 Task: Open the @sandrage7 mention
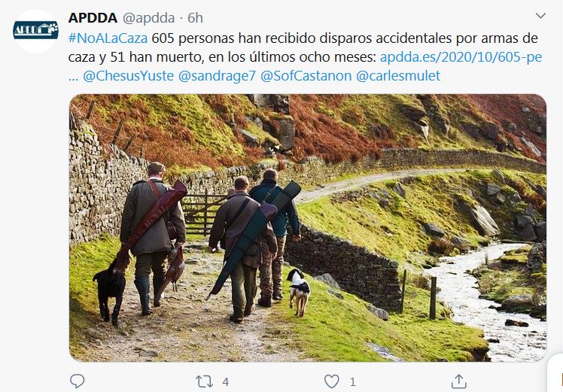tap(217, 76)
